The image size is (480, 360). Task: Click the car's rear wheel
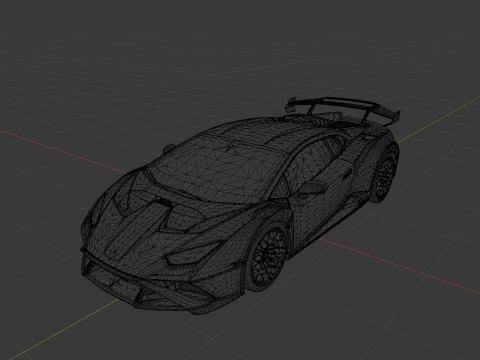click(x=385, y=176)
